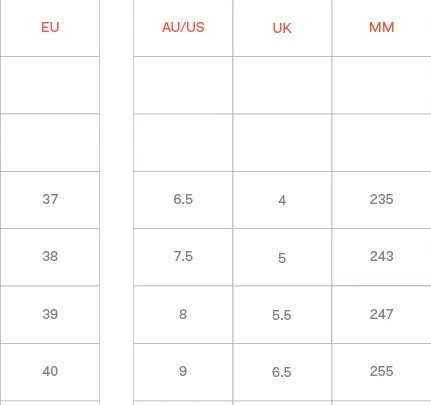The width and height of the screenshot is (431, 405).
Task: Click the MM column header
Action: (x=382, y=27)
